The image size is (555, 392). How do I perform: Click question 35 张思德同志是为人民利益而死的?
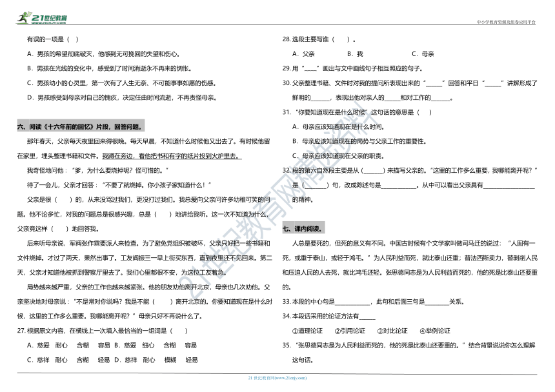pos(409,353)
